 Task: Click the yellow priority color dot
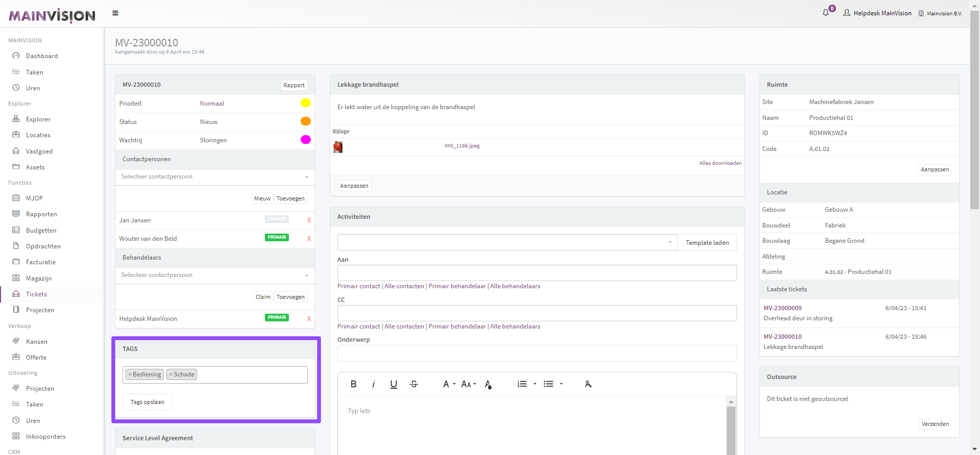tap(305, 103)
